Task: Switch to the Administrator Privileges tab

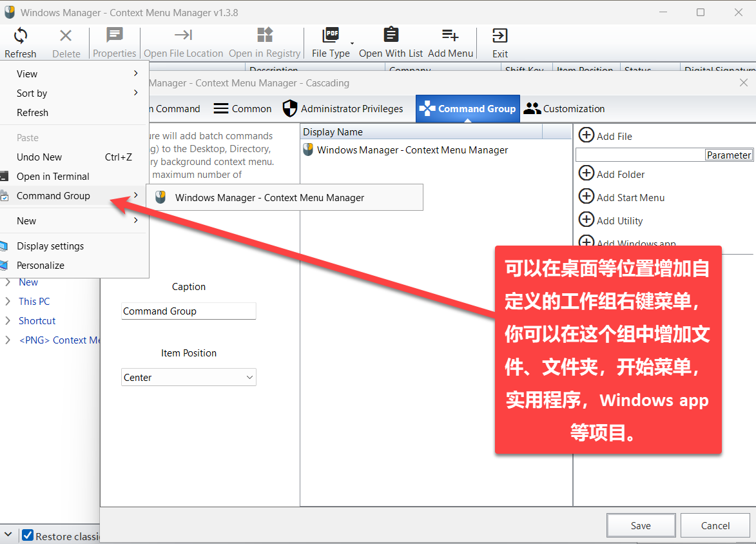Action: [x=343, y=108]
